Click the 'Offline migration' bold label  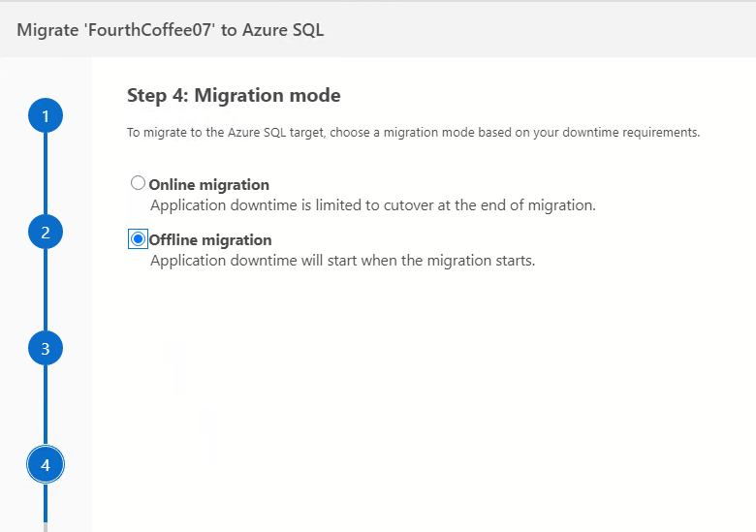pyautogui.click(x=209, y=239)
